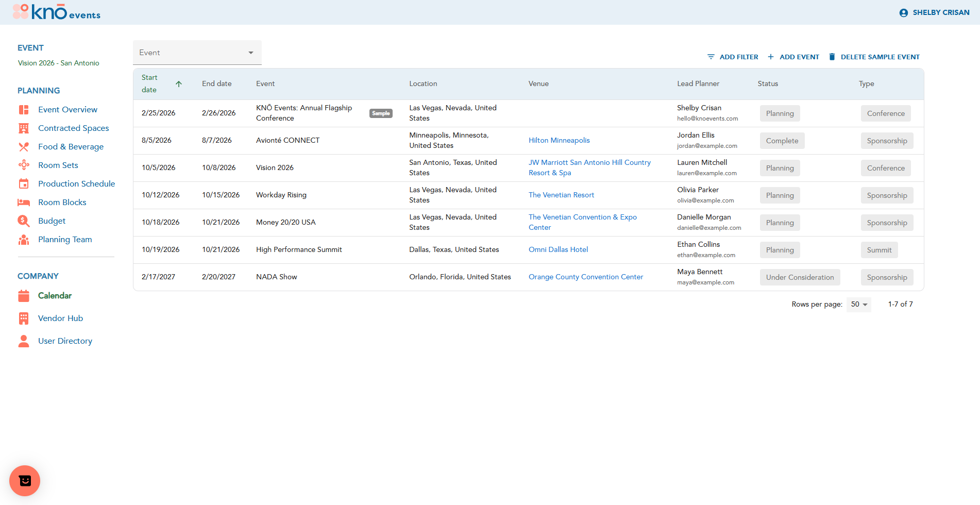Viewport: 980px width, 505px height.
Task: Select the Money 20/20 USA event name
Action: (285, 223)
